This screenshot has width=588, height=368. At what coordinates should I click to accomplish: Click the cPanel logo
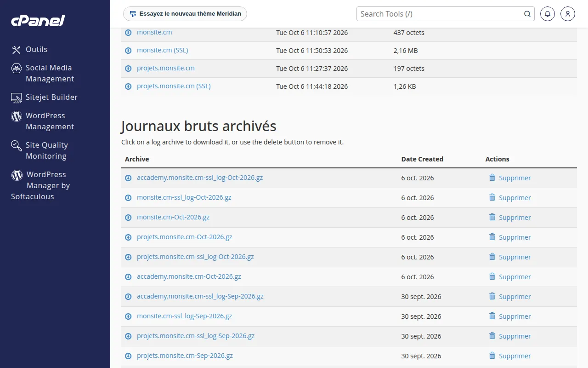point(38,21)
